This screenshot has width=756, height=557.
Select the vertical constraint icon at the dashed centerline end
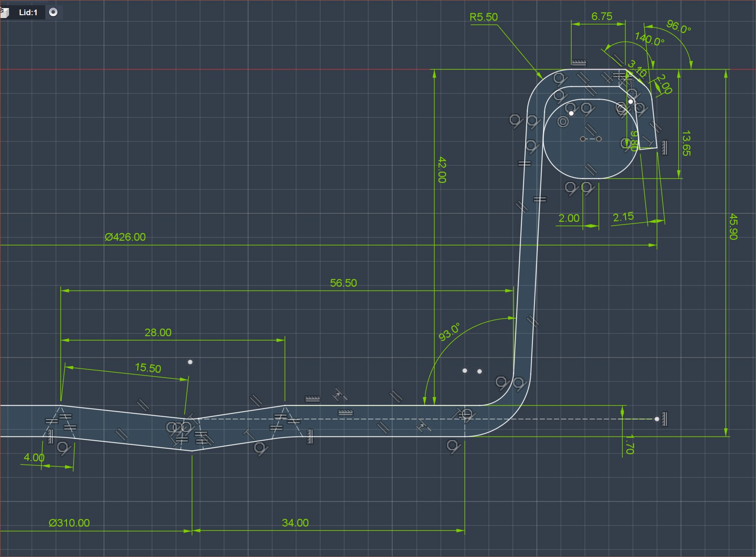click(665, 419)
